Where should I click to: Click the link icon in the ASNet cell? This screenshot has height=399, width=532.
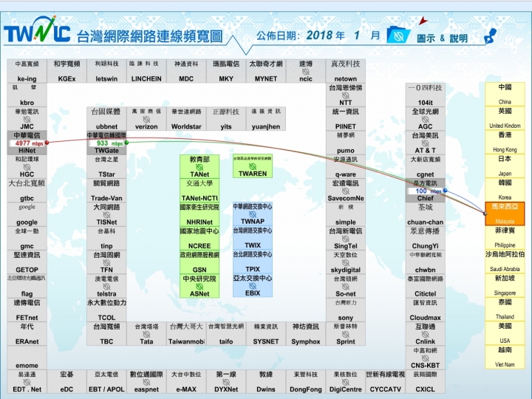click(x=199, y=287)
